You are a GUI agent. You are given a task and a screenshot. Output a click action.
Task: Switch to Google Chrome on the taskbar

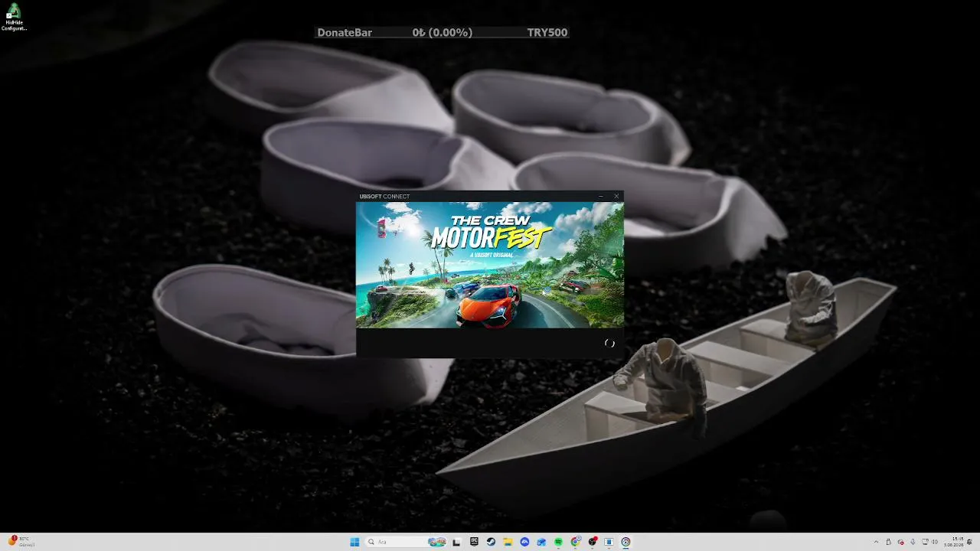pos(575,542)
